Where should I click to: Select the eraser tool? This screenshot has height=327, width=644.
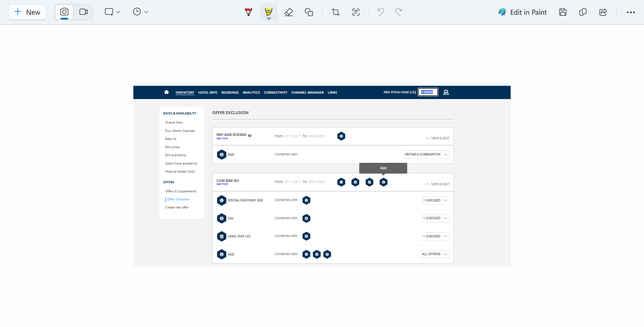click(x=289, y=12)
